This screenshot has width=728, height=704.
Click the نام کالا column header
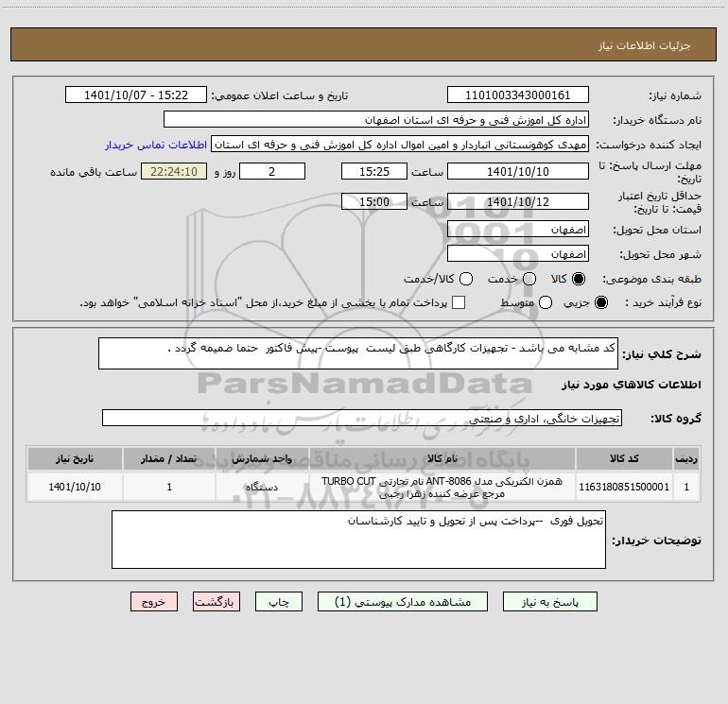(x=442, y=459)
